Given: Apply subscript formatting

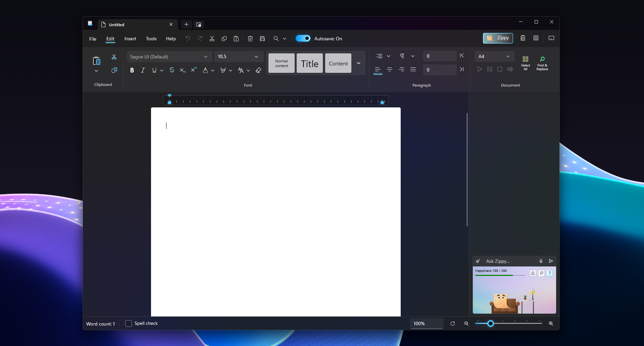Looking at the screenshot, I should 182,70.
